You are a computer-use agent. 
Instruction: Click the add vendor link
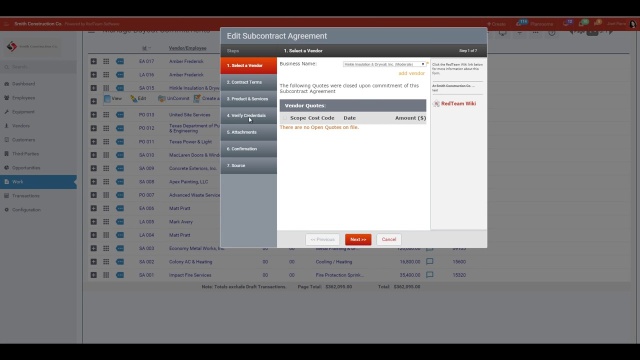[x=411, y=73]
